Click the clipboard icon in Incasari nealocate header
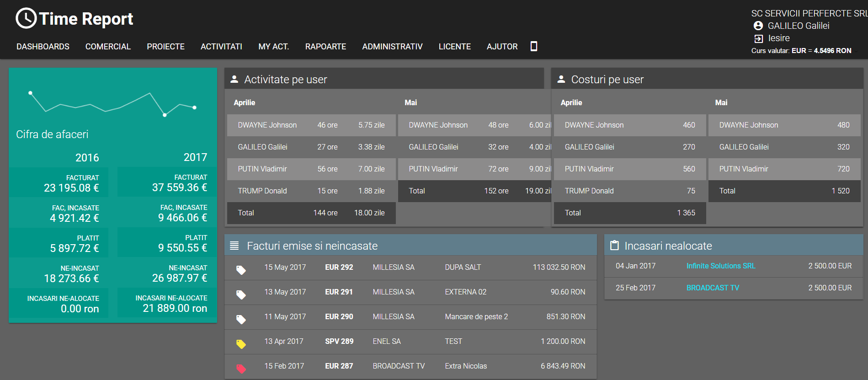Image resolution: width=868 pixels, height=380 pixels. coord(615,246)
